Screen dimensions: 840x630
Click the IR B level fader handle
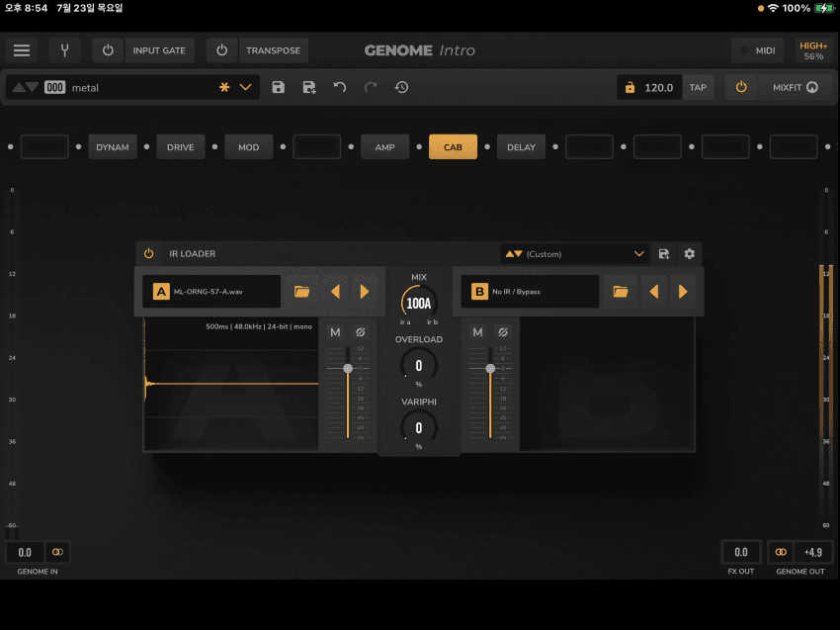coord(490,368)
